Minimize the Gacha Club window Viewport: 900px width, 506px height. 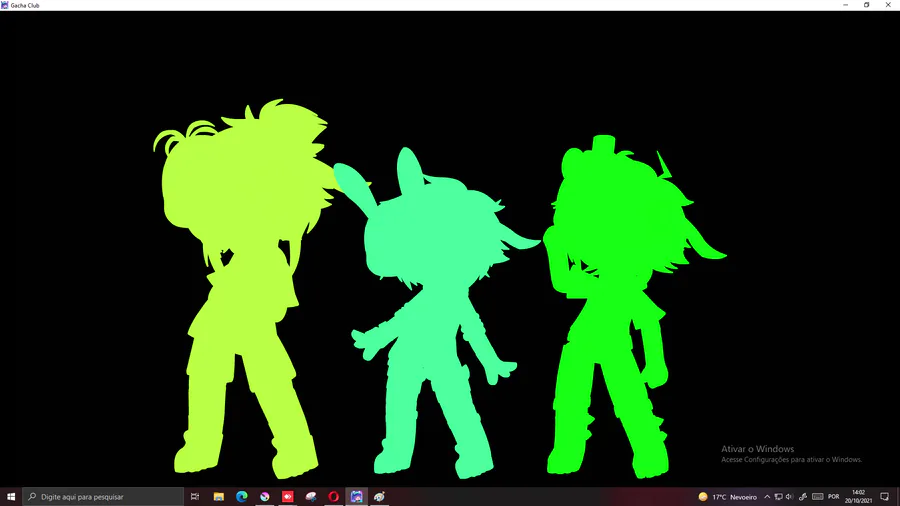click(845, 5)
